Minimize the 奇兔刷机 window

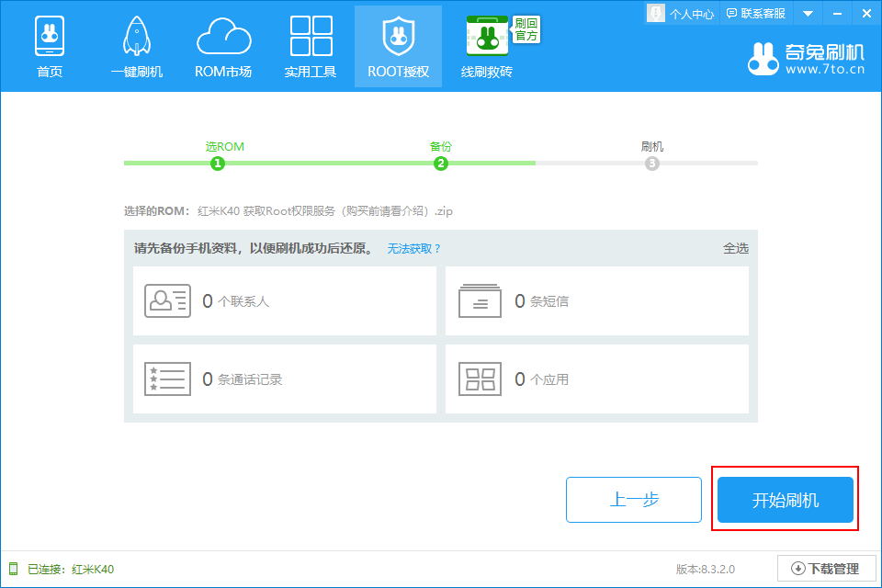pos(838,14)
